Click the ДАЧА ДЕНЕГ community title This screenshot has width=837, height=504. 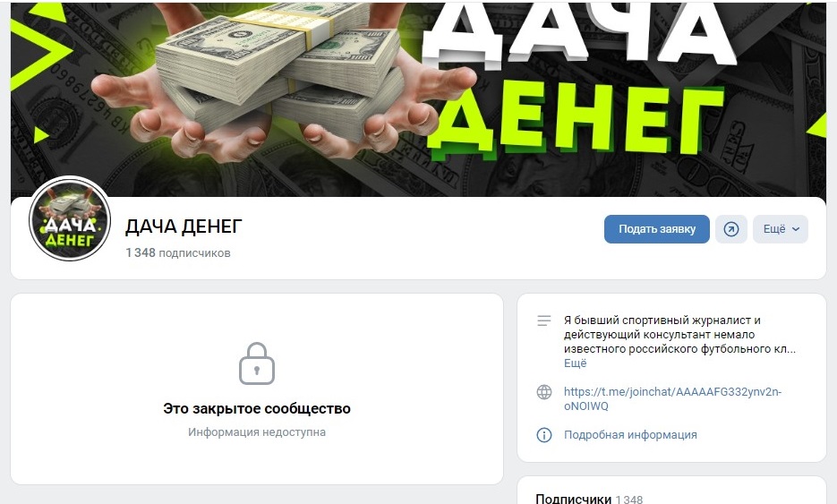pyautogui.click(x=184, y=226)
